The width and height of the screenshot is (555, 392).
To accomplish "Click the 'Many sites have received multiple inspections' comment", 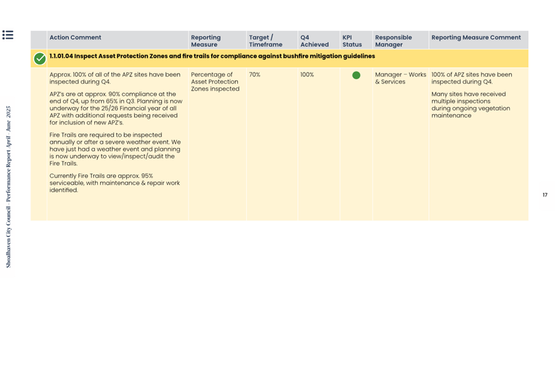I will [471, 105].
